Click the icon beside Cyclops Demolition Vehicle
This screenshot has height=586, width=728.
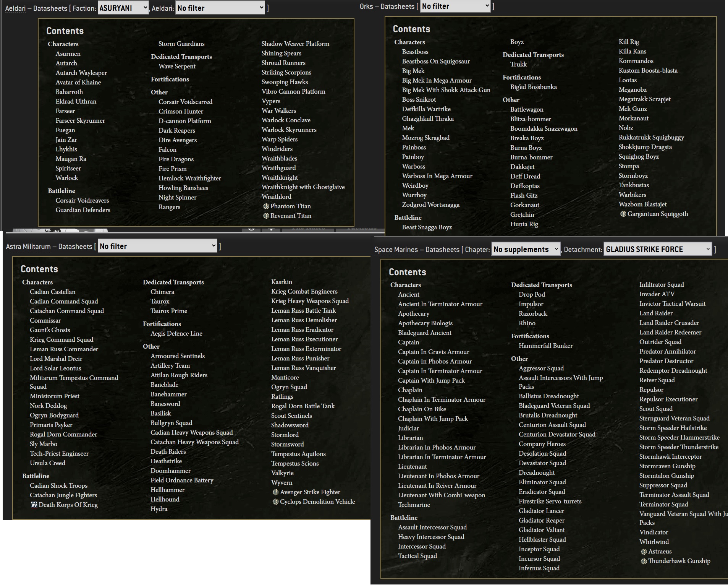point(275,502)
